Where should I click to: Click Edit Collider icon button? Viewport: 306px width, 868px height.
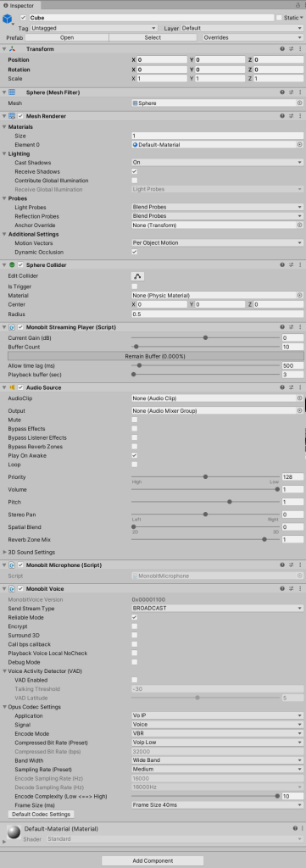(x=138, y=275)
